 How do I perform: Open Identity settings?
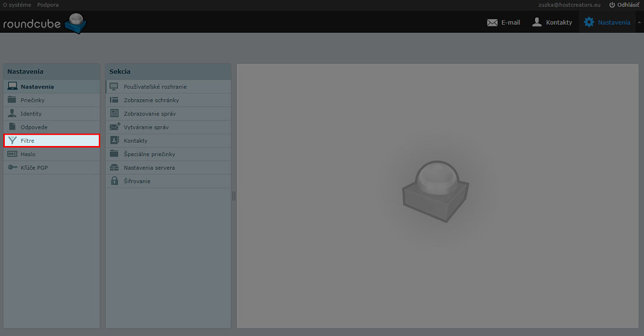point(52,113)
